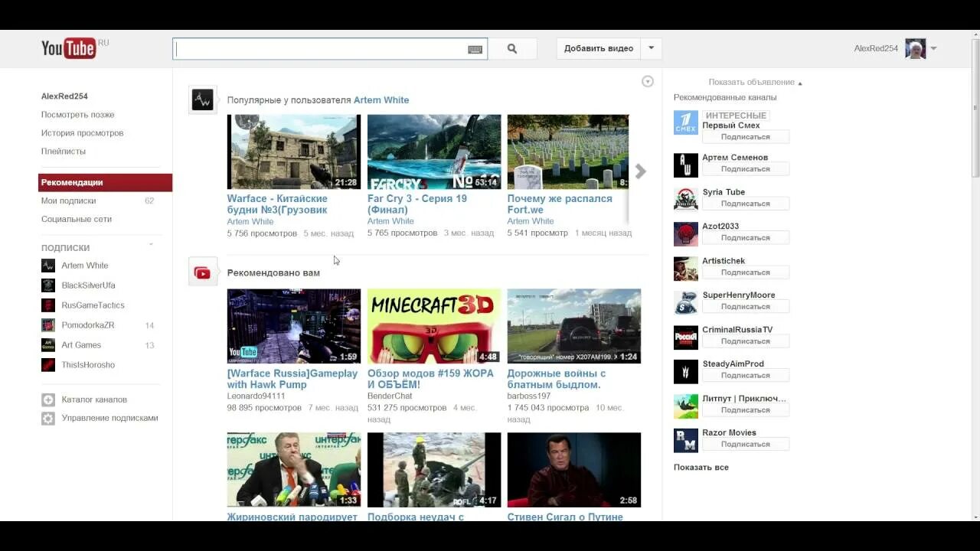Subscribe to Азot2033 channel Azot2033
This screenshot has width=980, height=551.
[746, 238]
